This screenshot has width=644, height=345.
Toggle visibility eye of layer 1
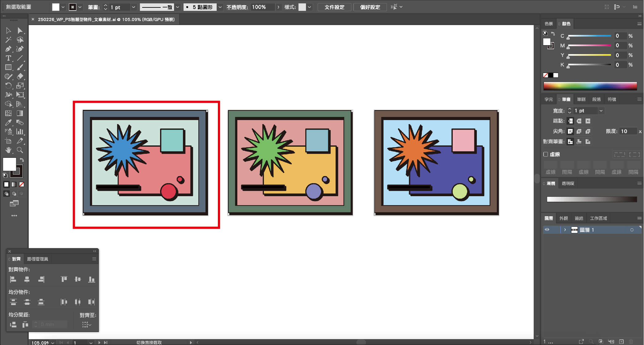(547, 230)
